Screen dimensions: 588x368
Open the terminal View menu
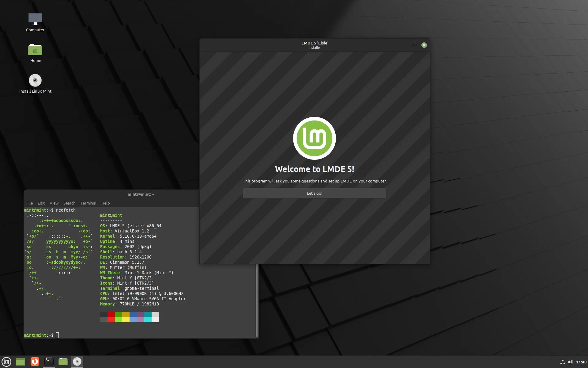pyautogui.click(x=54, y=203)
